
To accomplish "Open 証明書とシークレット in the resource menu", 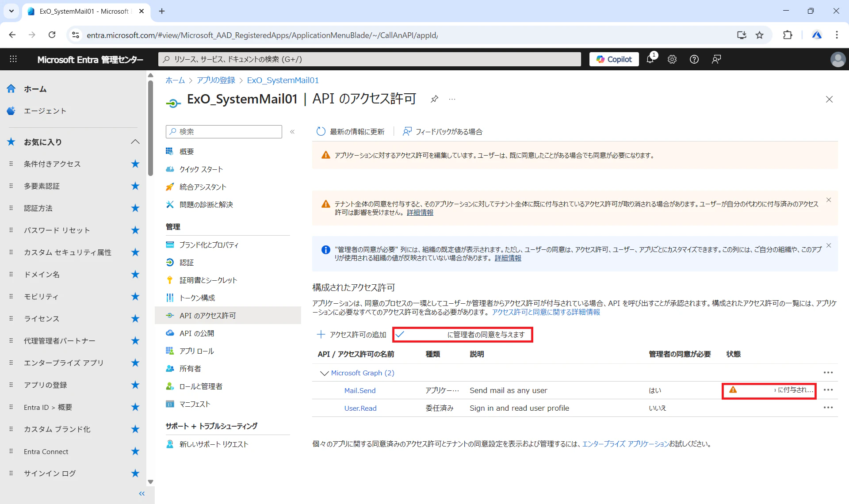I will tap(208, 280).
